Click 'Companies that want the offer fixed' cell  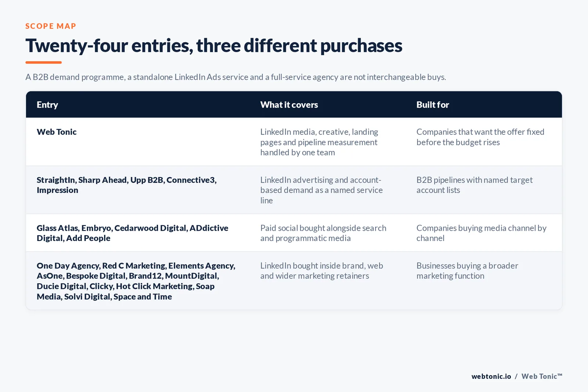pyautogui.click(x=480, y=137)
